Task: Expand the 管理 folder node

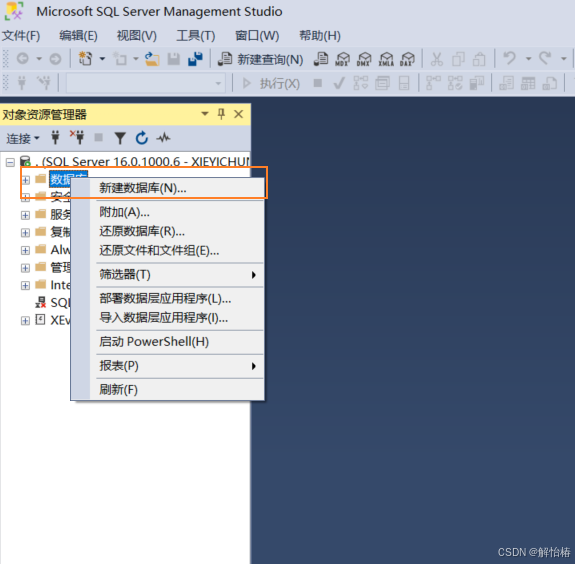Action: point(25,268)
